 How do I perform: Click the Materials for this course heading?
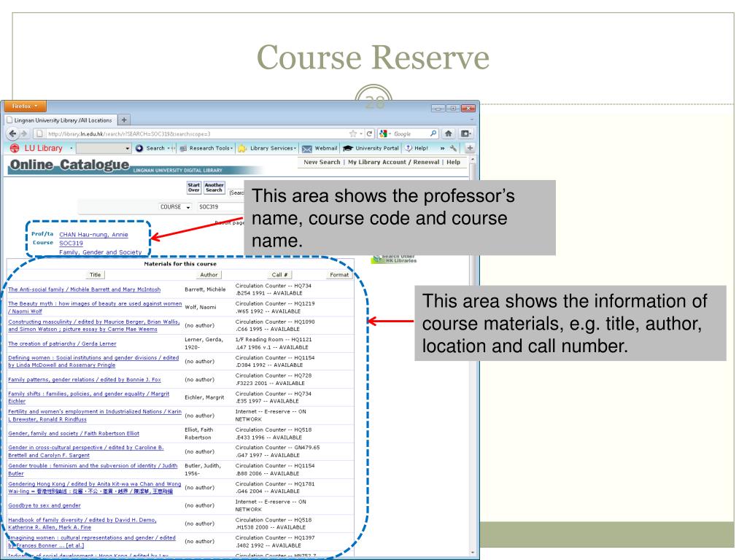[x=180, y=264]
